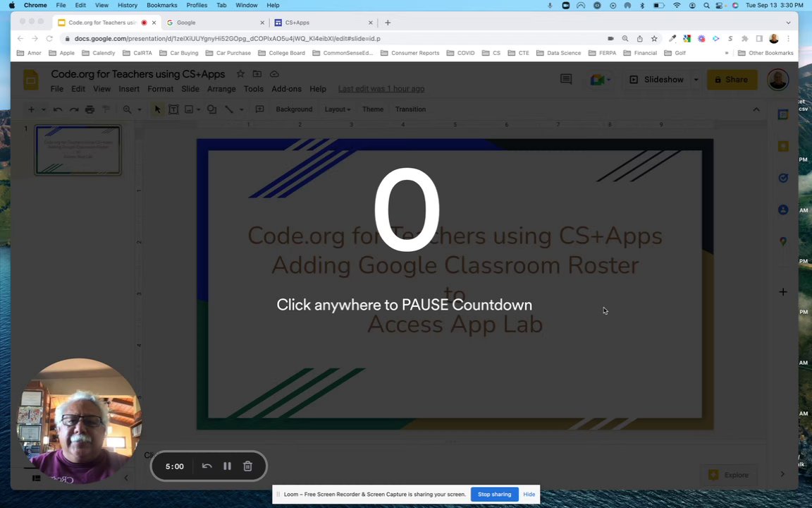Open the Transition panel

tap(410, 109)
